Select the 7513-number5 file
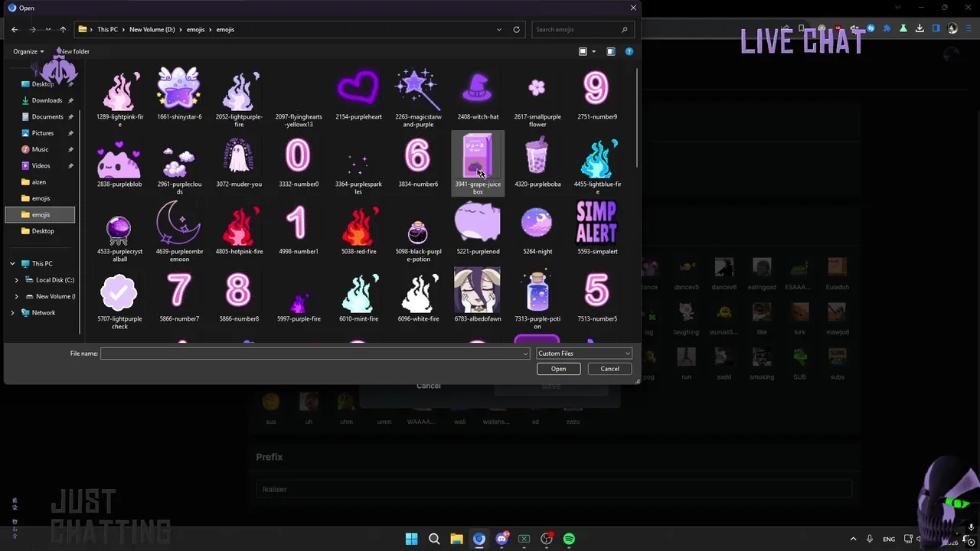This screenshot has height=551, width=980. (x=597, y=295)
